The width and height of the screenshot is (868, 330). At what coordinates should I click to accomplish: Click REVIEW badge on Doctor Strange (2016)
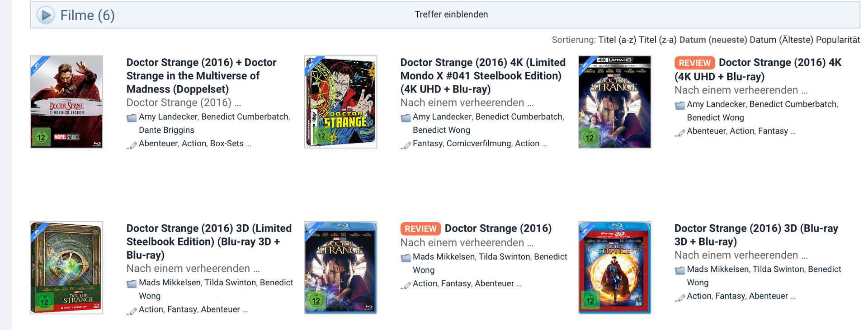(420, 229)
